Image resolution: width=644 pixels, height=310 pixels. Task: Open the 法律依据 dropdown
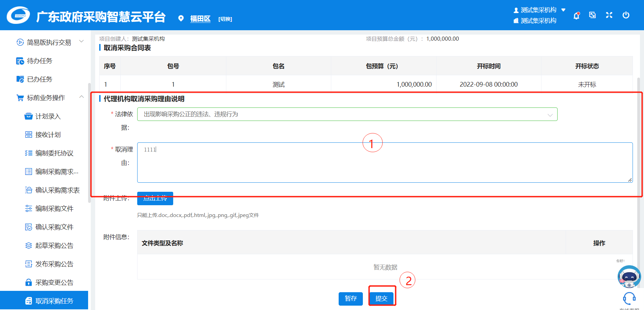click(347, 114)
